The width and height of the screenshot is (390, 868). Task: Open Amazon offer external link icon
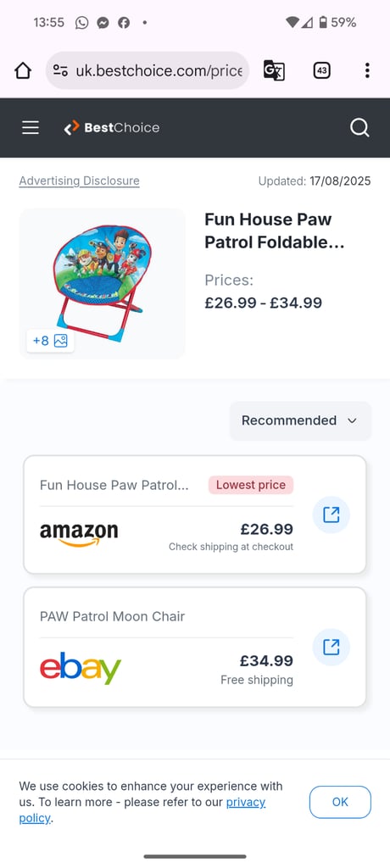[331, 515]
